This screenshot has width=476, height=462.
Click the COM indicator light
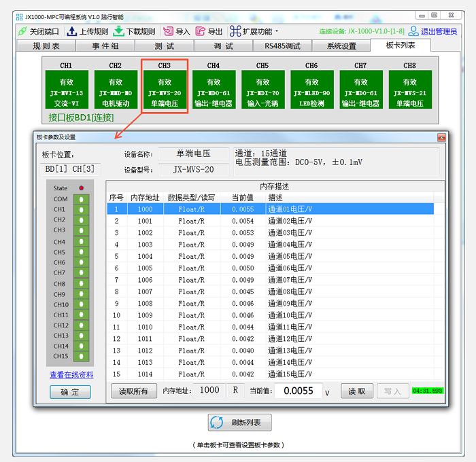pos(81,199)
